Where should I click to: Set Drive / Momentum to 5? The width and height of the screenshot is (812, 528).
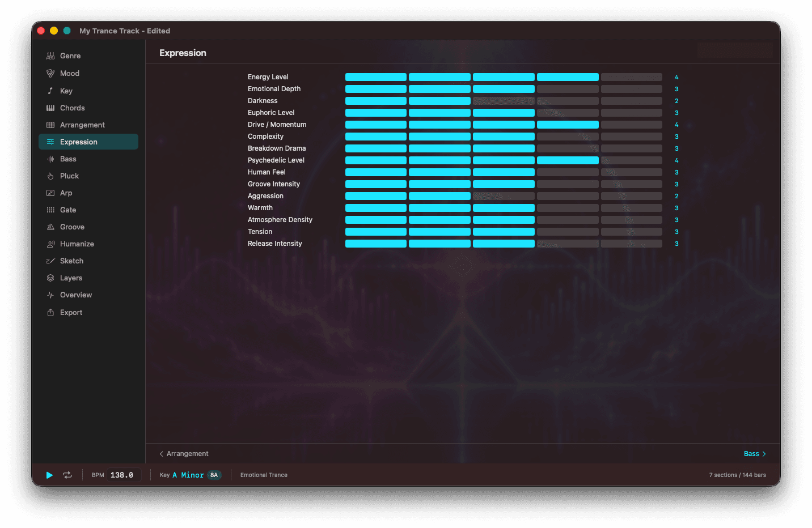pyautogui.click(x=631, y=125)
